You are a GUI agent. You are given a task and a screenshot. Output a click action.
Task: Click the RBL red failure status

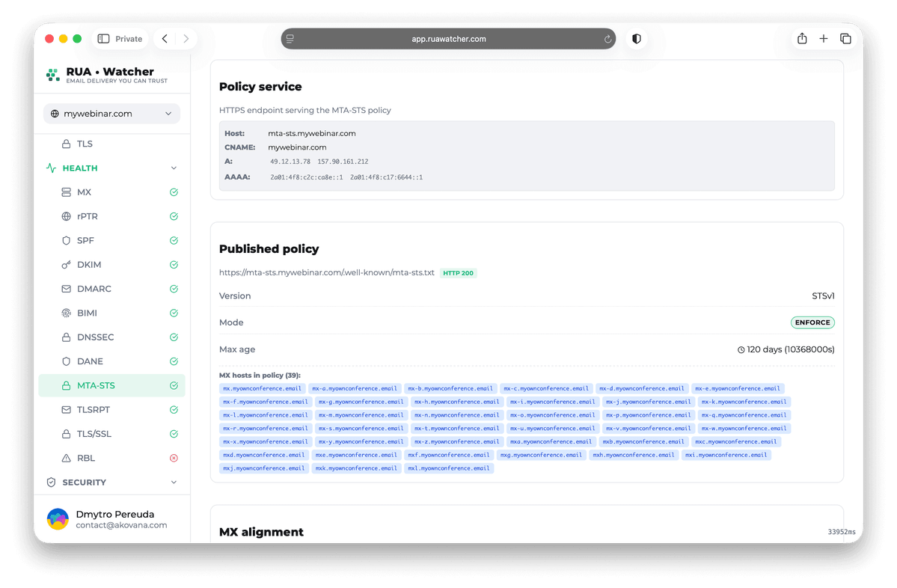[174, 458]
